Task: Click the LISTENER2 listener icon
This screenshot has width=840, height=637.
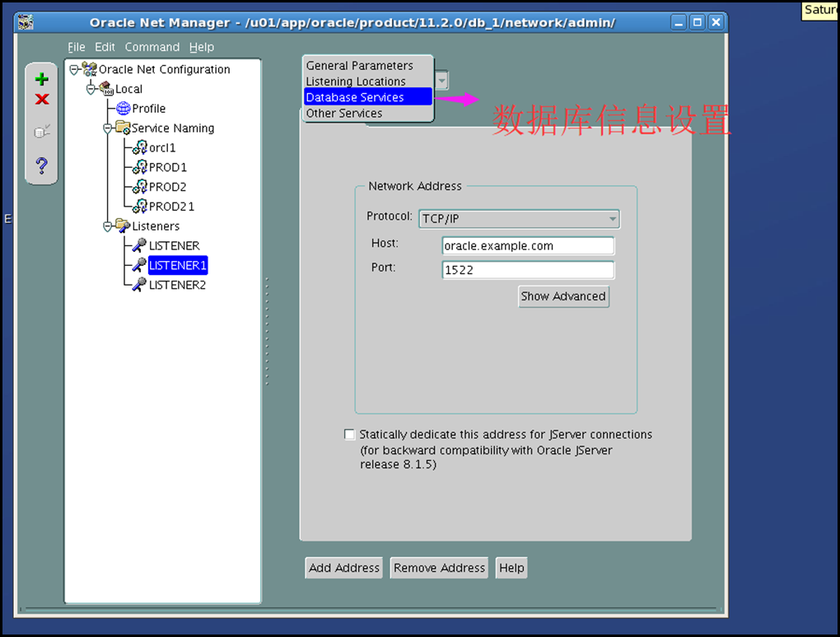Action: click(139, 284)
